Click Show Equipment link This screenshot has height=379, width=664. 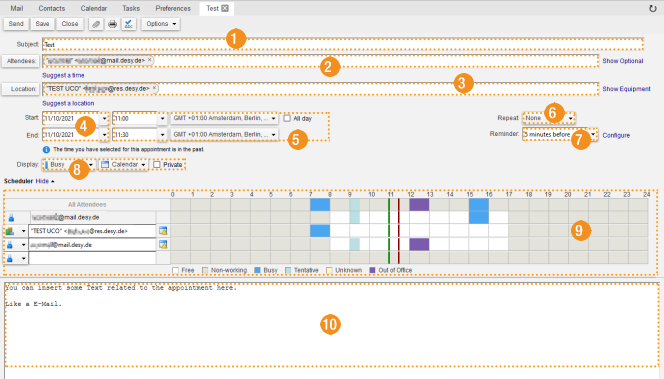(626, 89)
